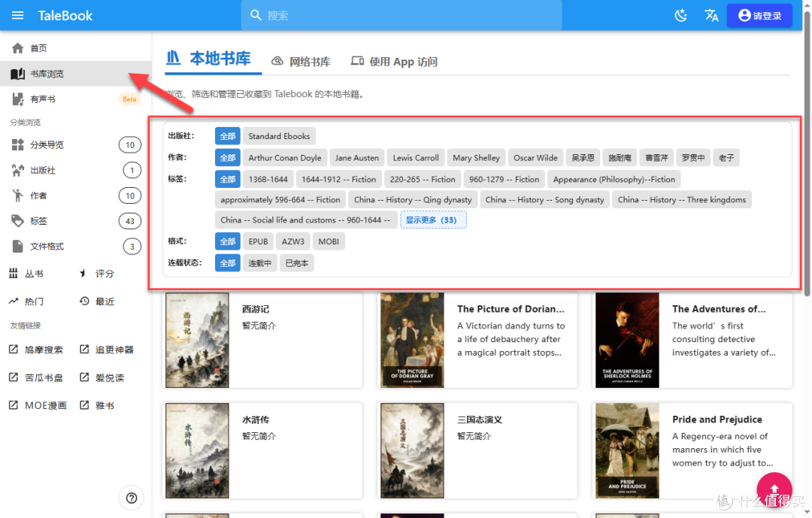Screen dimensions: 812x518
Task: Filter by author 施耐庵
Action: click(x=620, y=157)
